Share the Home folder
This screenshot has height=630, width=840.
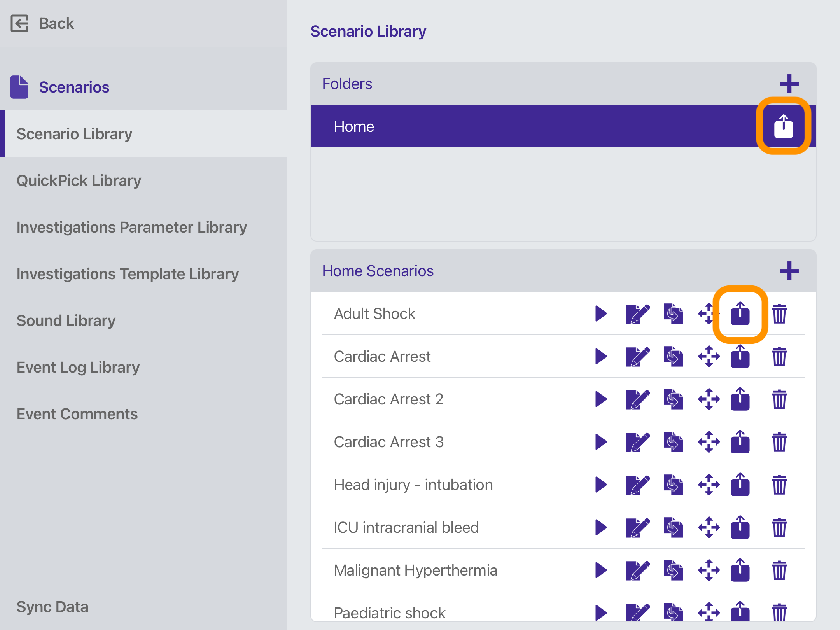(x=783, y=126)
